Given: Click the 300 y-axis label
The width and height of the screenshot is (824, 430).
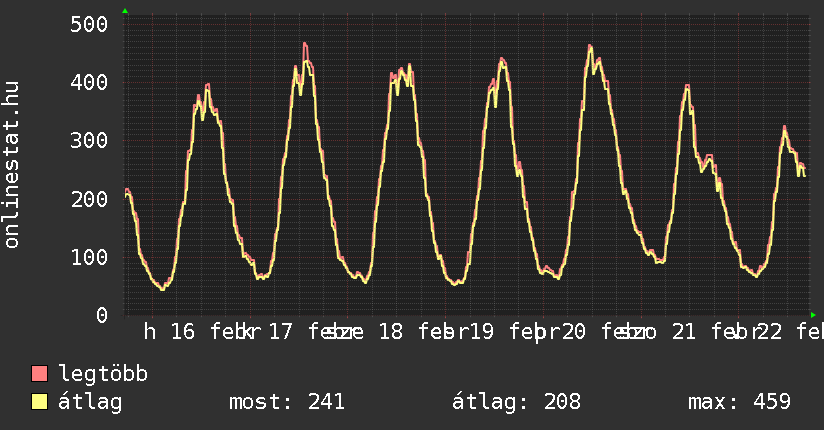Looking at the screenshot, I should (x=88, y=140).
